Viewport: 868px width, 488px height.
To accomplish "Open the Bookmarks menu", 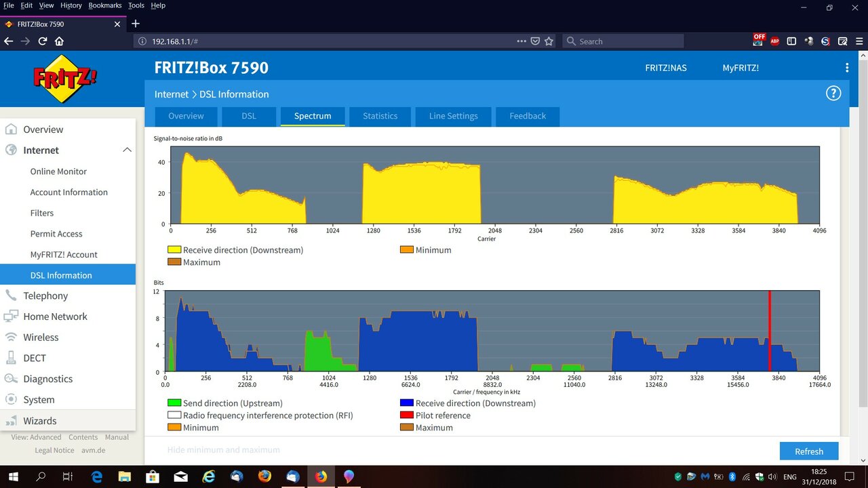I will [x=105, y=5].
